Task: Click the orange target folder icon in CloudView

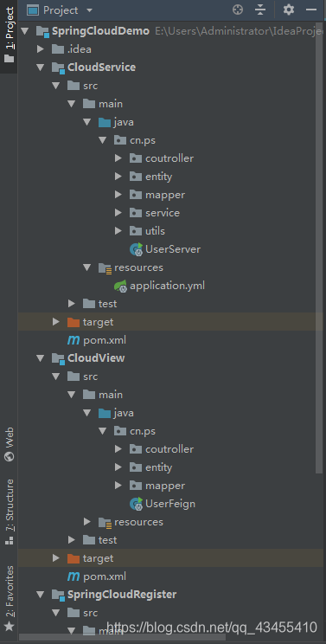Action: 74,558
